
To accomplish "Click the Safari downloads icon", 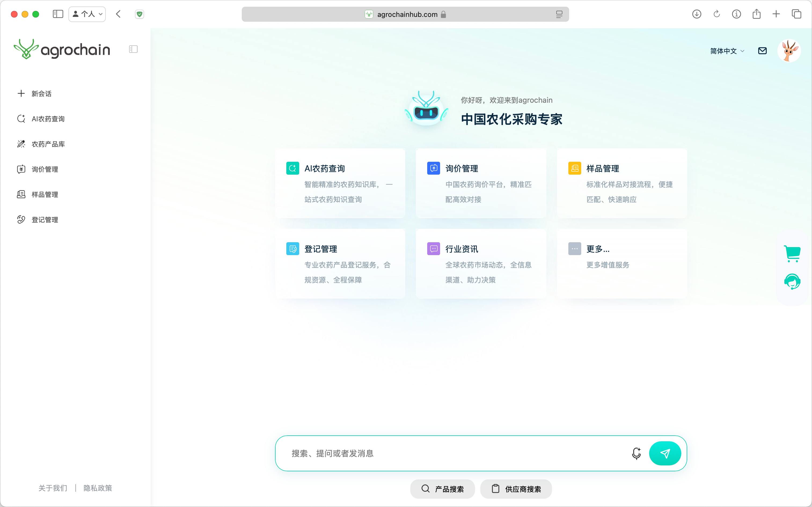I will 697,14.
